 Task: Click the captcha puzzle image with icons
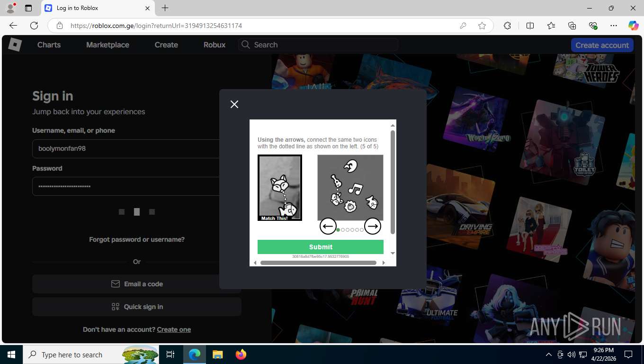tap(350, 187)
